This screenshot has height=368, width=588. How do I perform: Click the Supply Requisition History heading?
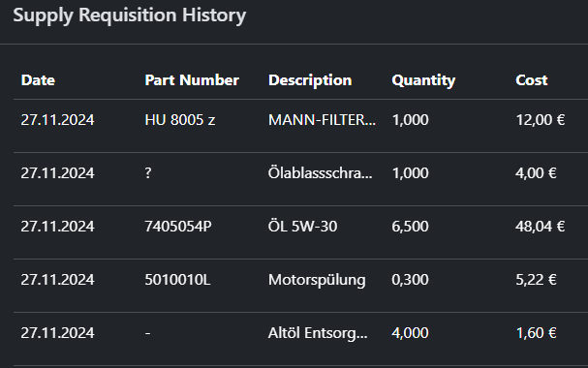pyautogui.click(x=130, y=15)
